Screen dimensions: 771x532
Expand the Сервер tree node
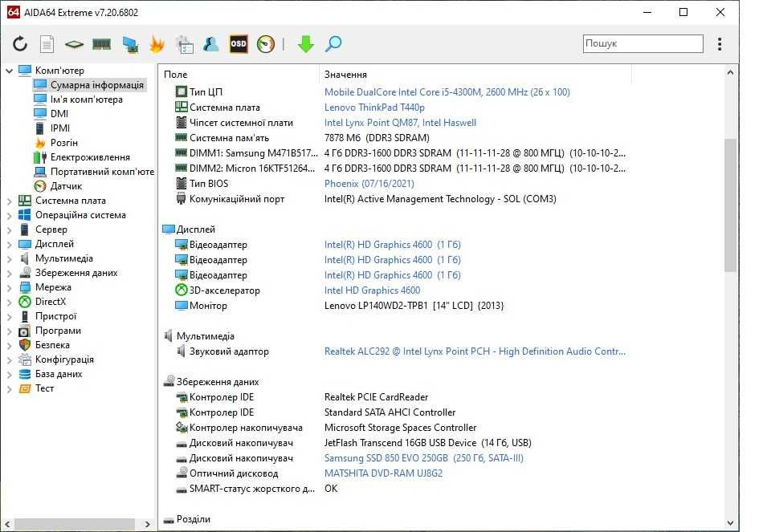[x=10, y=229]
